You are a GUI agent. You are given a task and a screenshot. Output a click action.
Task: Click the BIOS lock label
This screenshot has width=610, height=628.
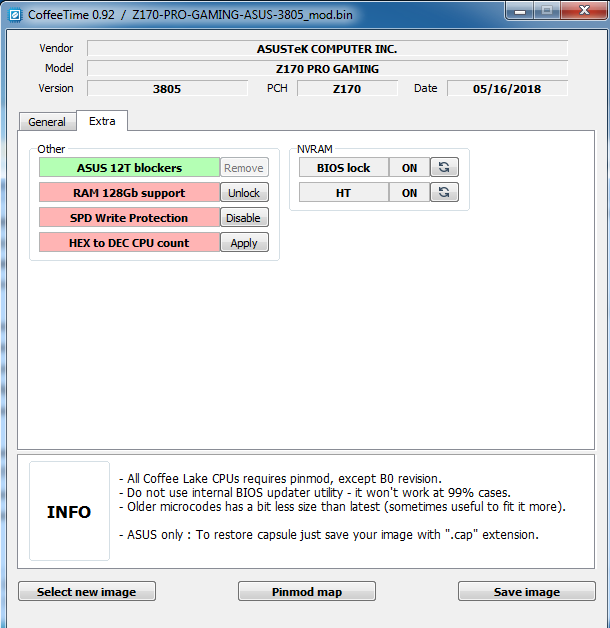[x=344, y=167]
